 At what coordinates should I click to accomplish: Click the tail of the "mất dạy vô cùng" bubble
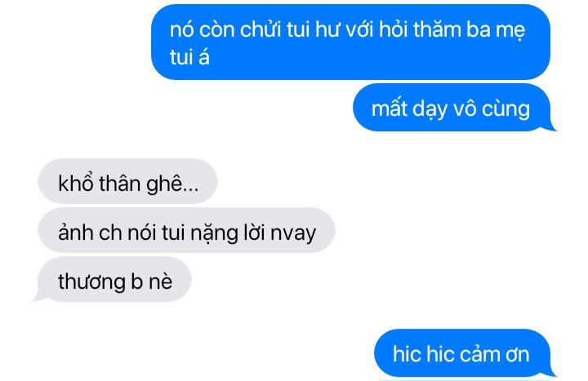click(550, 127)
